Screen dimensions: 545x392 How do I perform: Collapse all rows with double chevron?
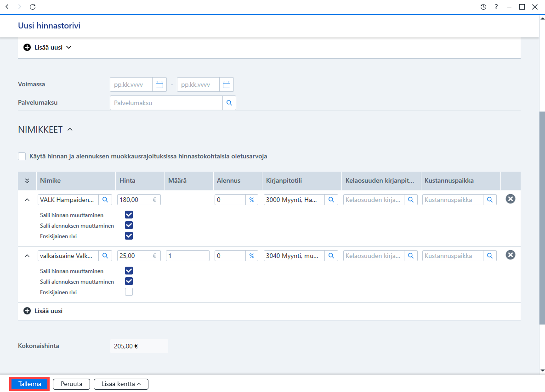[27, 180]
